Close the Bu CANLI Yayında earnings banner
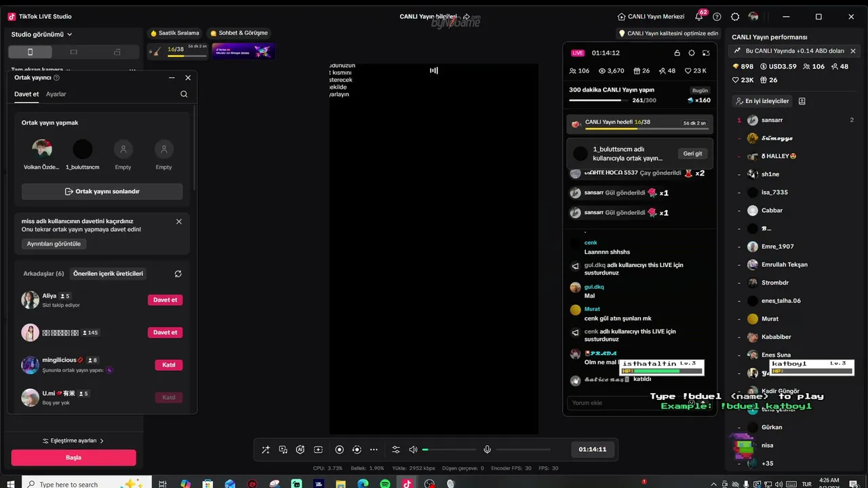868x488 pixels. (x=853, y=51)
